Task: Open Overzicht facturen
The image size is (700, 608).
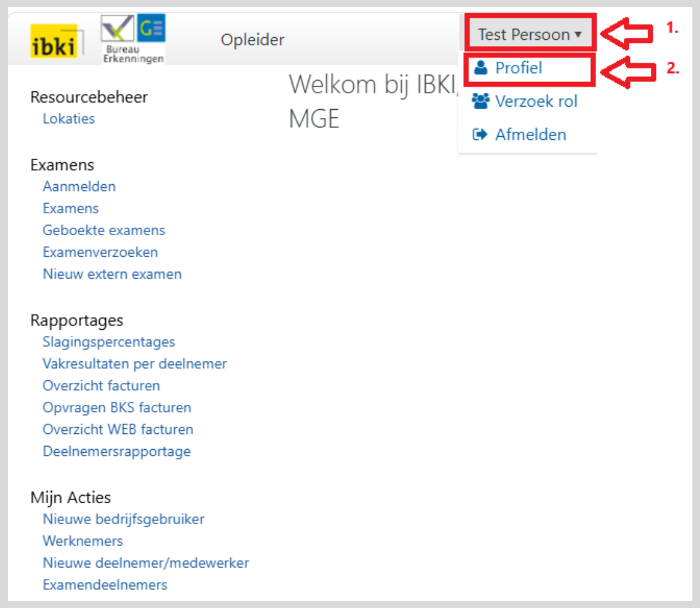Action: 101,385
